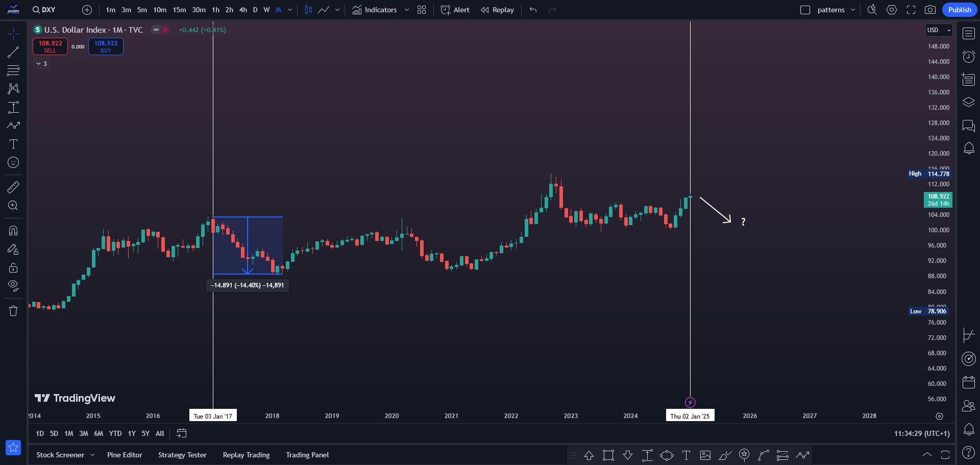This screenshot has width=980, height=465.
Task: Open the Replay Trading tab
Action: tap(246, 455)
